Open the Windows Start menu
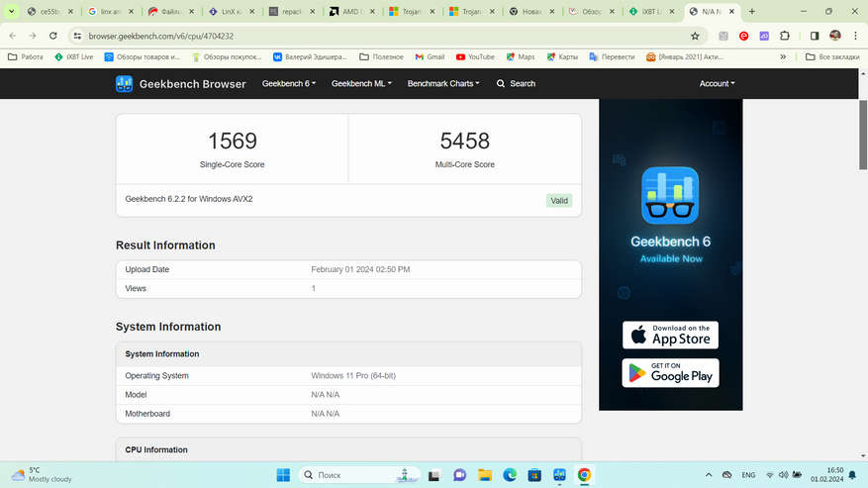The image size is (868, 488). (x=283, y=475)
